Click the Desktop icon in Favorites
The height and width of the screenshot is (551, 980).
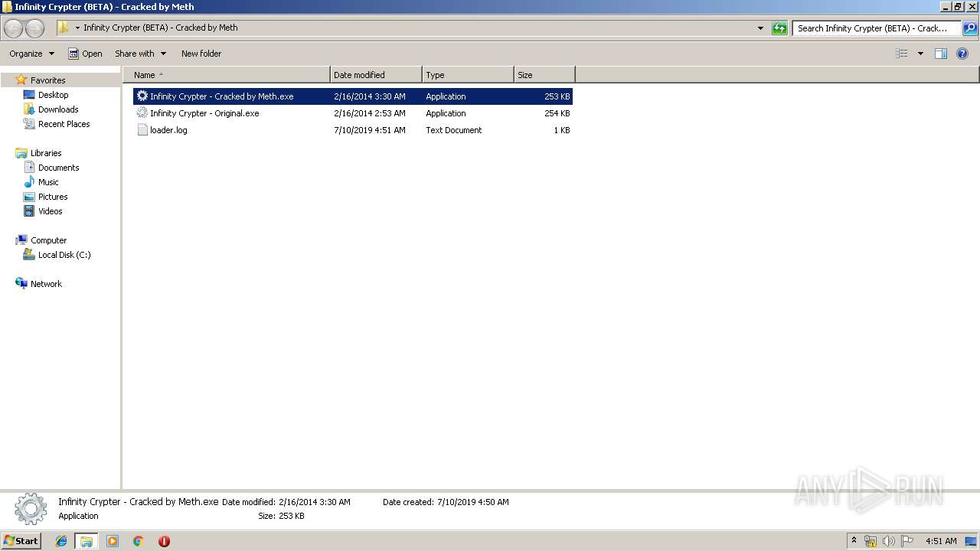click(29, 95)
